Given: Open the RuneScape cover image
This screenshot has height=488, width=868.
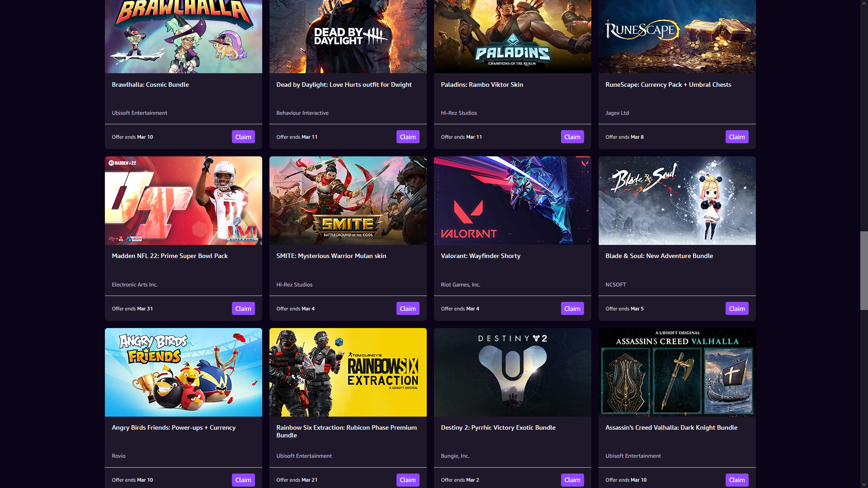Looking at the screenshot, I should (x=677, y=37).
